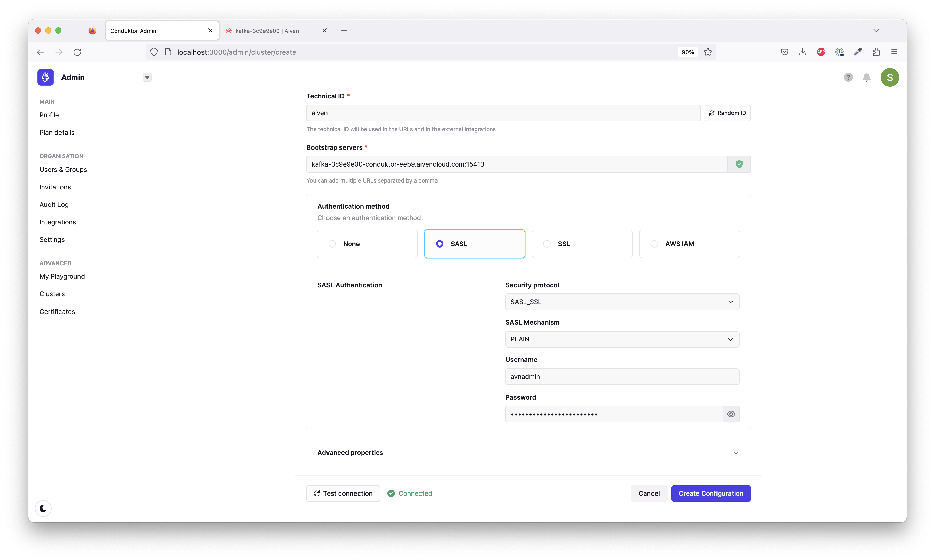Click the Conduktor logo icon
Screen dimensions: 935x560
45,77
